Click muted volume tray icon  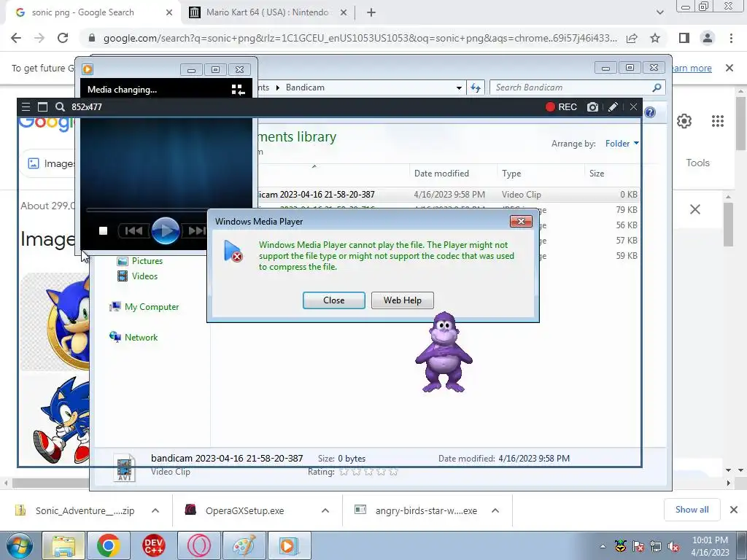tap(673, 547)
